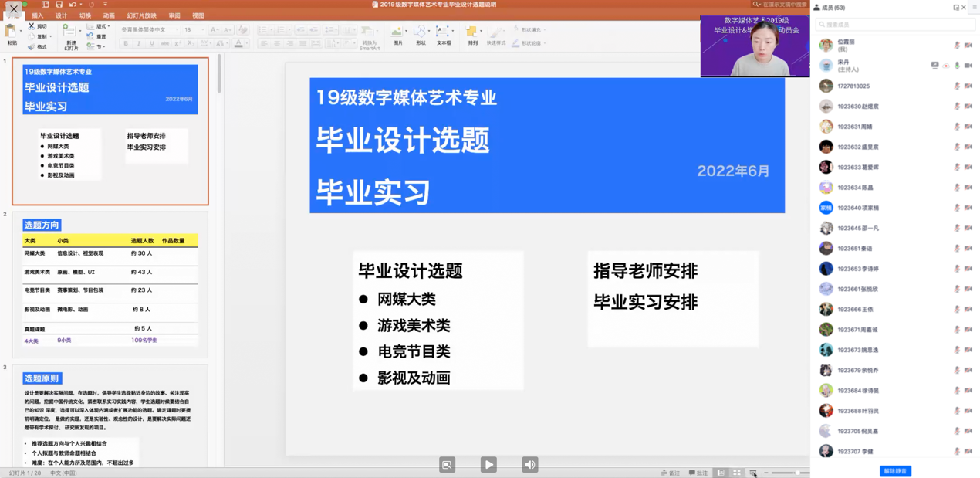
Task: Click the New Slide (新建幻灯片) icon
Action: [70, 36]
